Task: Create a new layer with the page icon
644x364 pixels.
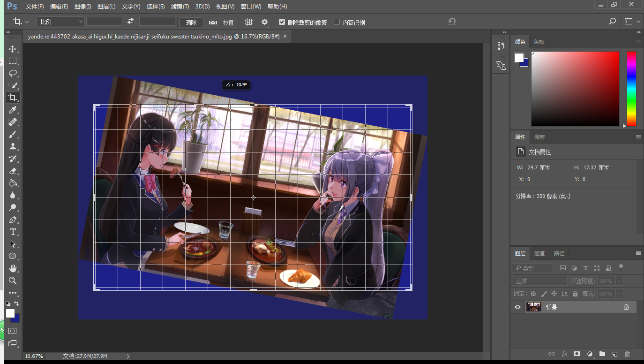Action: click(x=615, y=354)
